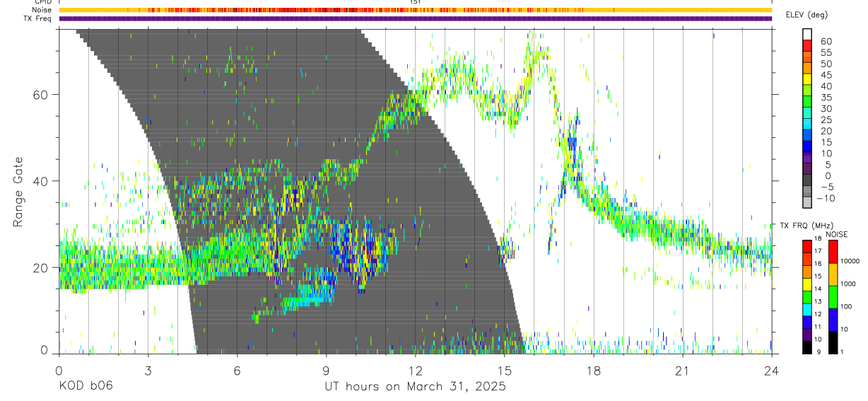The height and width of the screenshot is (401, 868).
Task: Click the '12' tick on UT hours axis
Action: click(x=415, y=371)
